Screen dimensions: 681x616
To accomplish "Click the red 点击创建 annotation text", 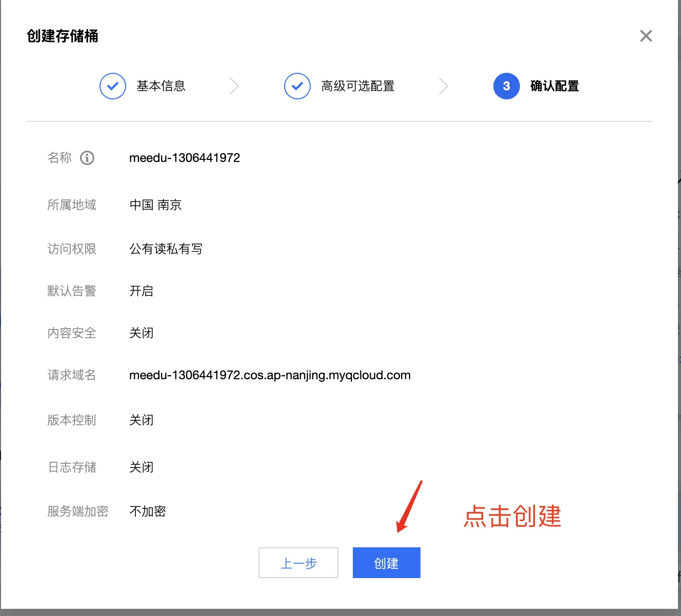I will point(512,516).
